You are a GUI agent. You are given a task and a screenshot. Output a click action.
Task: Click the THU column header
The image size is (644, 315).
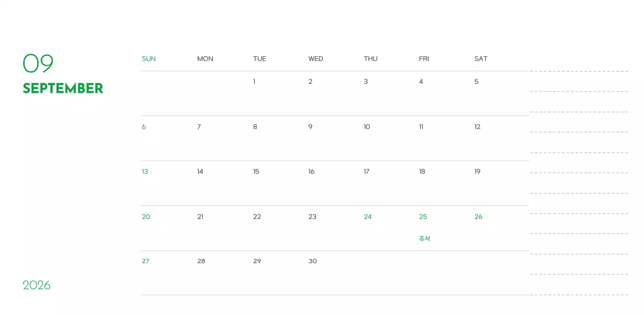[x=371, y=59]
